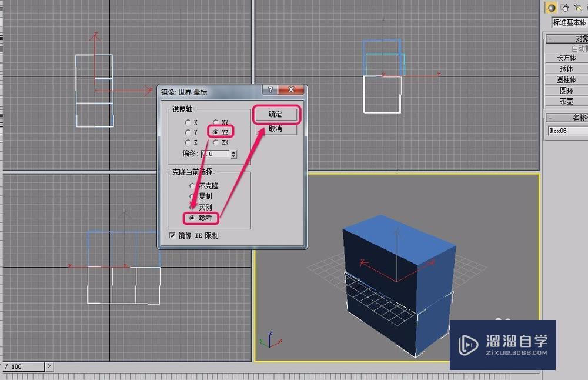This screenshot has width=588, height=380.
Task: Choose 参考 (Reference) clone option
Action: click(x=192, y=218)
